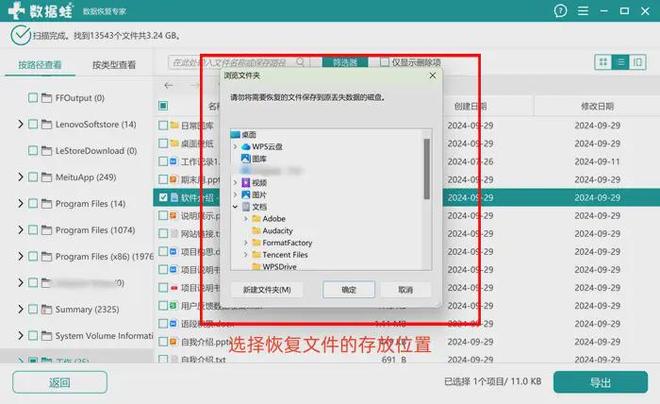The image size is (660, 404).
Task: Cancel with 取消 button
Action: (x=406, y=290)
